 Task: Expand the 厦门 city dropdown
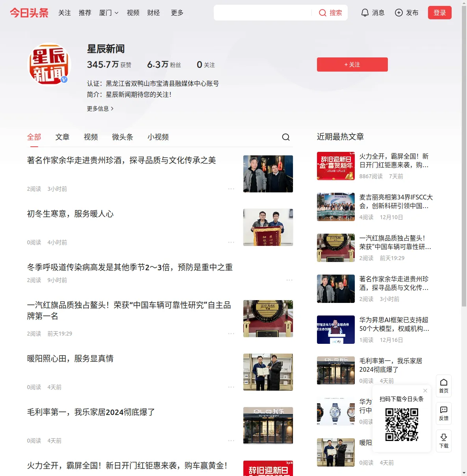[109, 13]
